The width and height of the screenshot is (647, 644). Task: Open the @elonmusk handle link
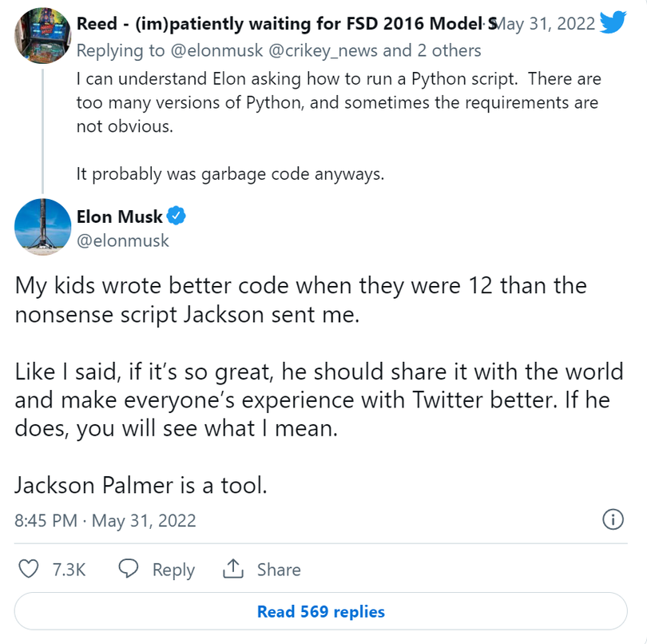122,240
